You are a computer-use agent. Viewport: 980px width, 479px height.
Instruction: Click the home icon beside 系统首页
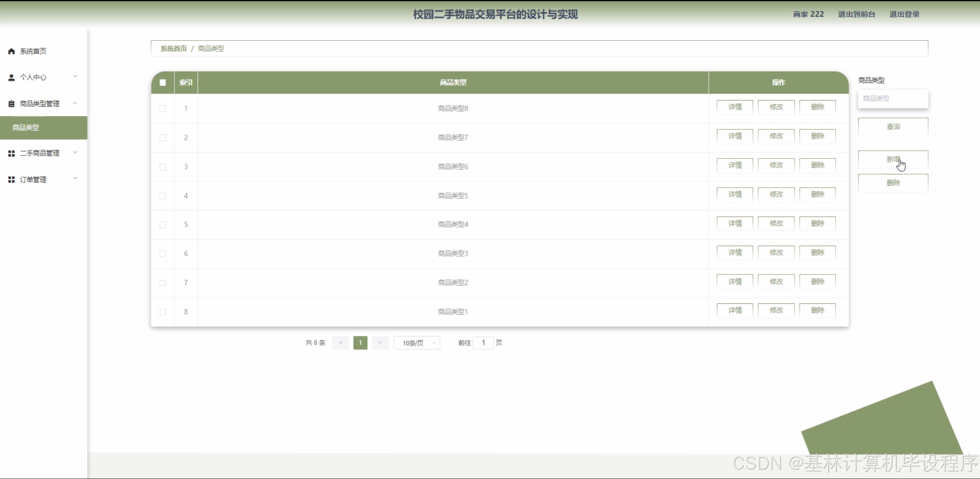tap(11, 51)
